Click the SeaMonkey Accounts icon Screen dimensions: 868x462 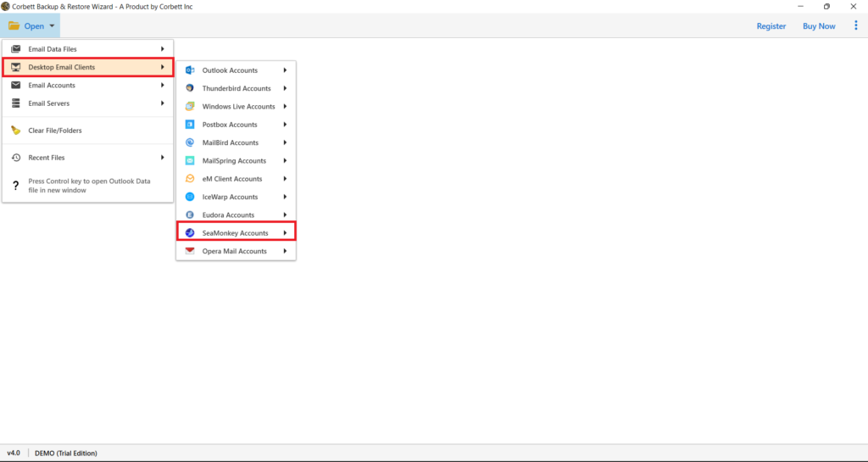(x=190, y=233)
